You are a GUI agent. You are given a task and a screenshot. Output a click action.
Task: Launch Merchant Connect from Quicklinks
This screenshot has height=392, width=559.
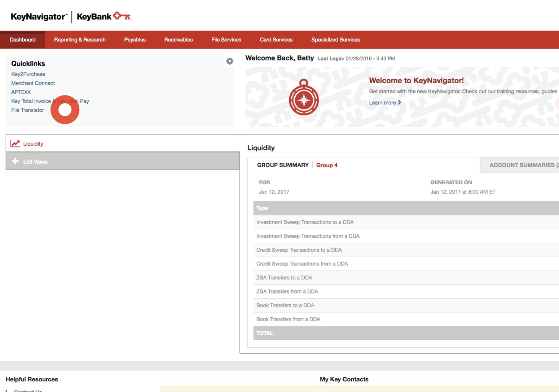coord(33,83)
